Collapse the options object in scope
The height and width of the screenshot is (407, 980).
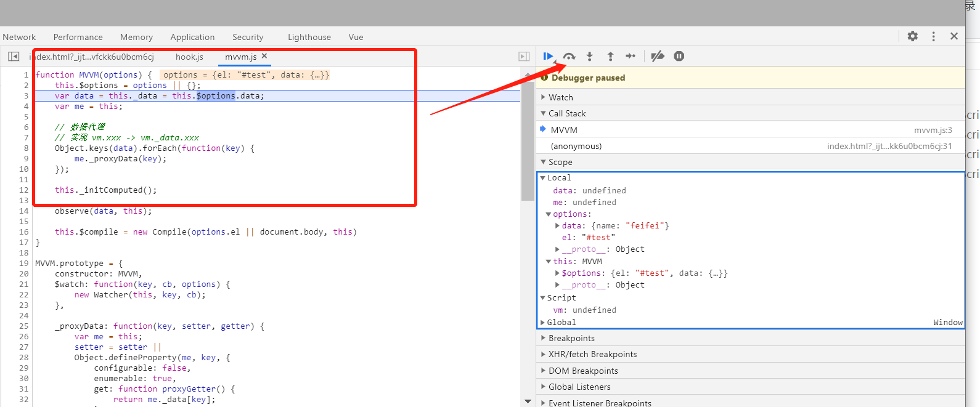click(549, 214)
